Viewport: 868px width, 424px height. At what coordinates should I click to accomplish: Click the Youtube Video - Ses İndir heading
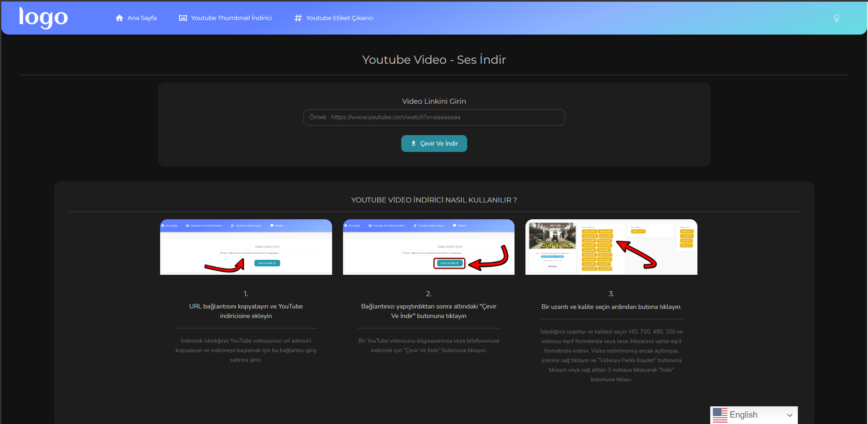coord(434,60)
